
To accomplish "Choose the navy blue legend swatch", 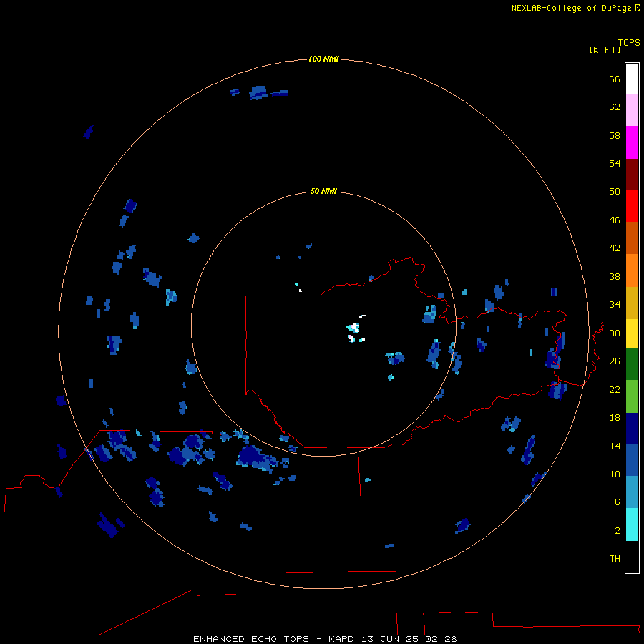I will click(632, 429).
